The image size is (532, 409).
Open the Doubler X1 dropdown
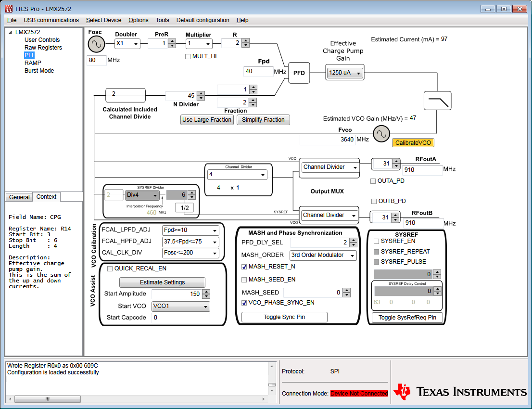(x=127, y=43)
